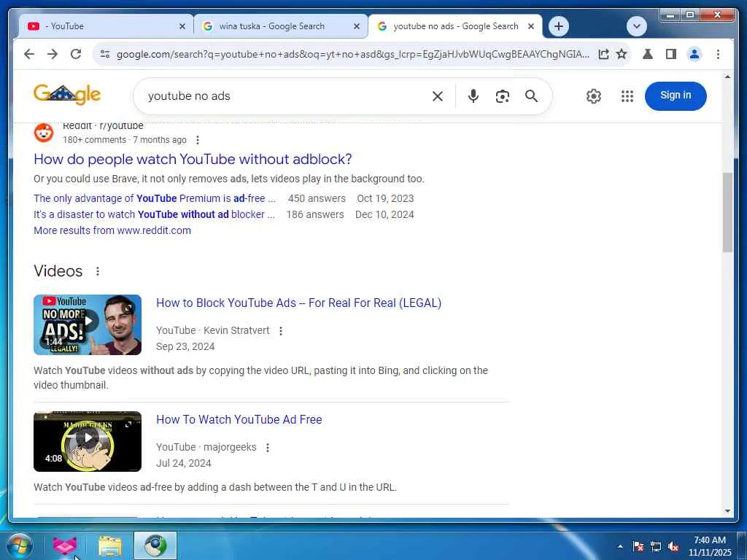Open the Reddit result options menu
747x560 pixels.
coord(198,140)
